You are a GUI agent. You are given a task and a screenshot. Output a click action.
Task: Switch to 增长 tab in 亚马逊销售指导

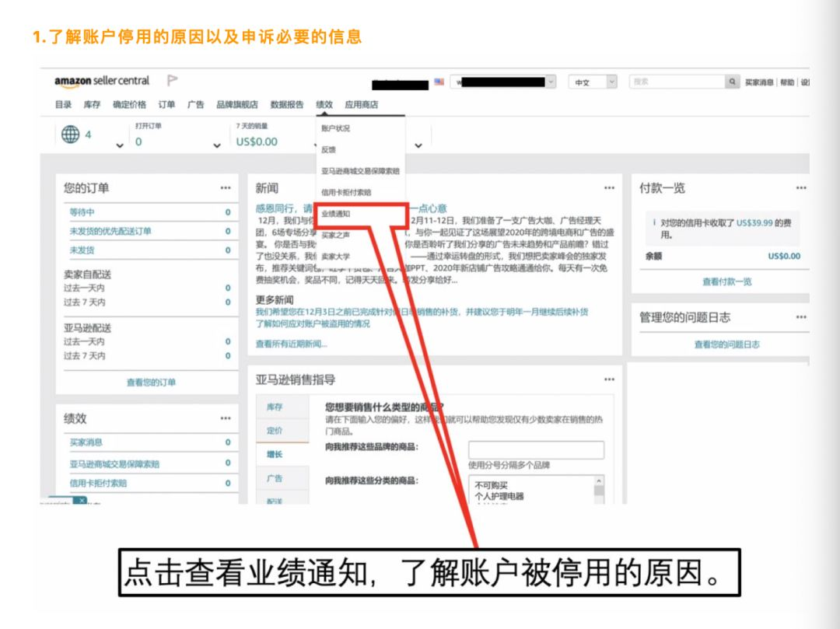pyautogui.click(x=275, y=454)
